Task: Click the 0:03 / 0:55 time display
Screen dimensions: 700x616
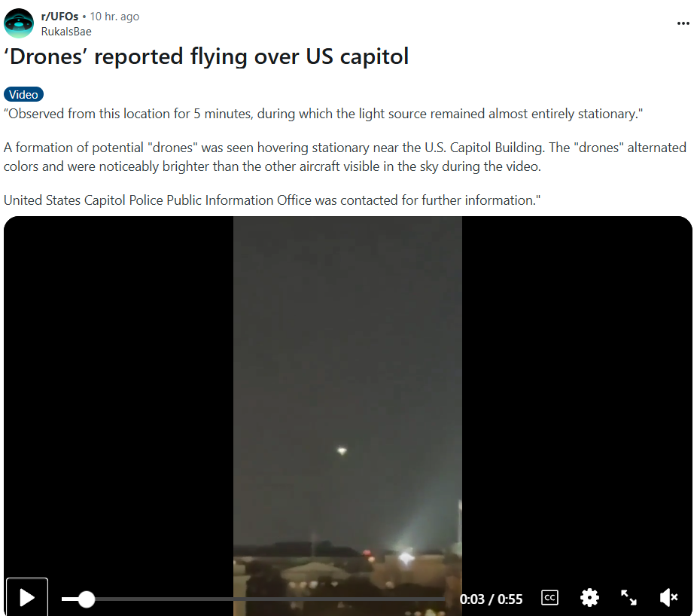Action: click(491, 599)
